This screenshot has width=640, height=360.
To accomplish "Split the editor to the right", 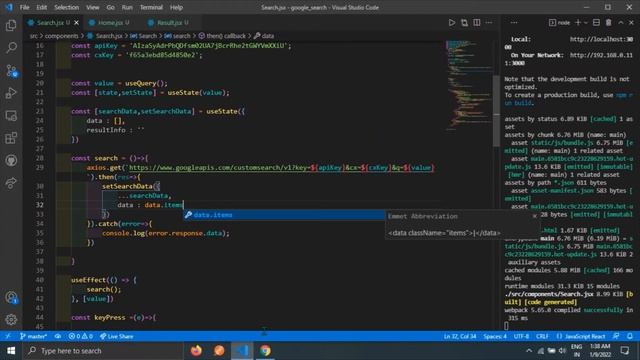I will 476,23.
